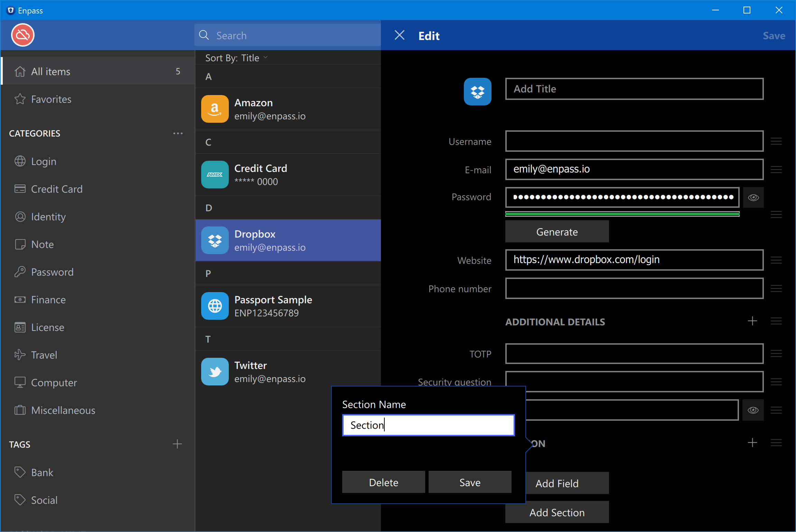796x532 pixels.
Task: Click the red cloud sync-off icon
Action: pos(23,35)
